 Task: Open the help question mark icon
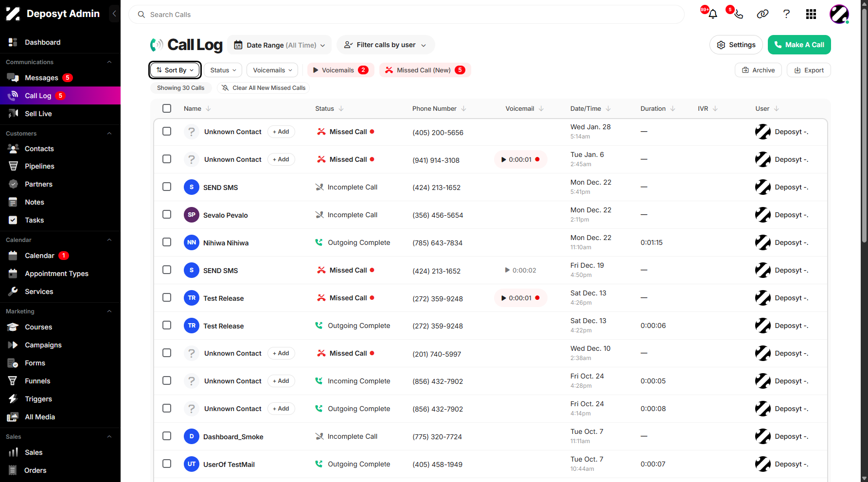pos(786,14)
